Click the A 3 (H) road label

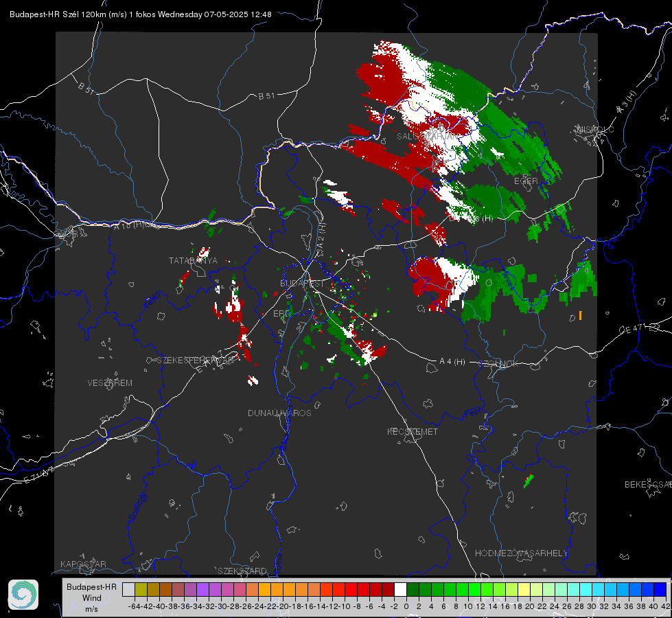pos(627,102)
